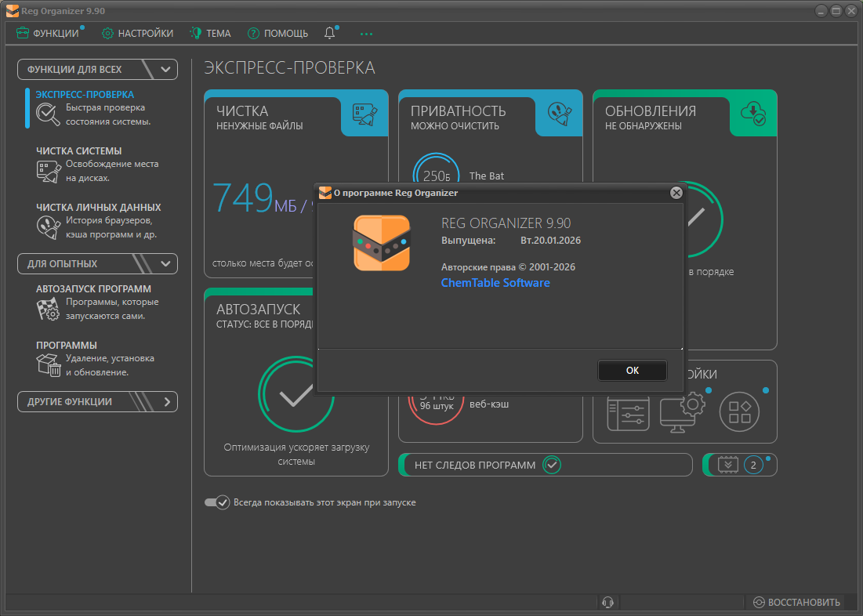
Task: Open the Помощь menu
Action: (278, 33)
